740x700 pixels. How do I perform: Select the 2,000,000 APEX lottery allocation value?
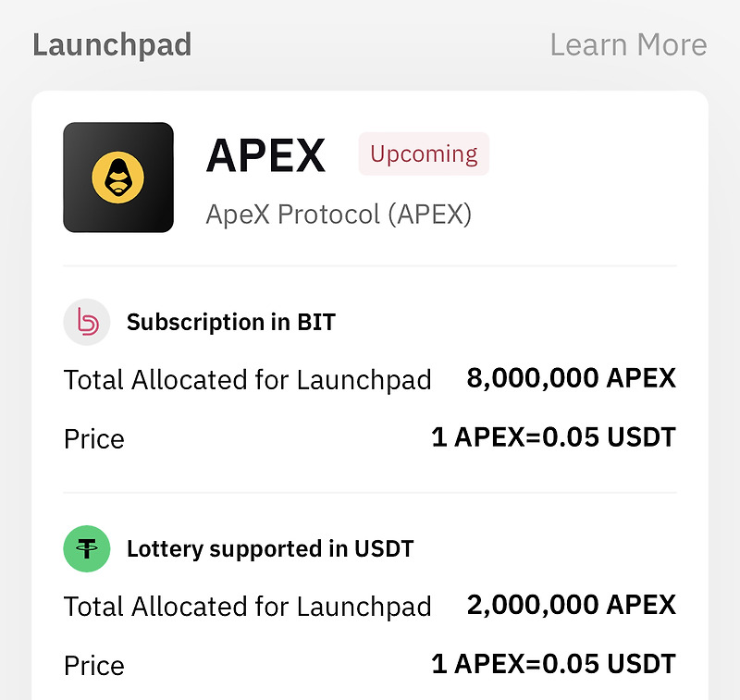(573, 604)
